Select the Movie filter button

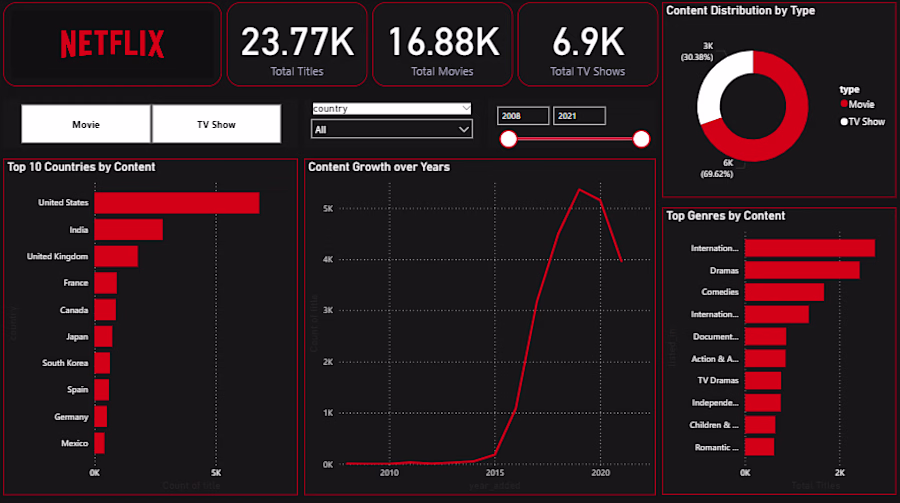tap(86, 124)
